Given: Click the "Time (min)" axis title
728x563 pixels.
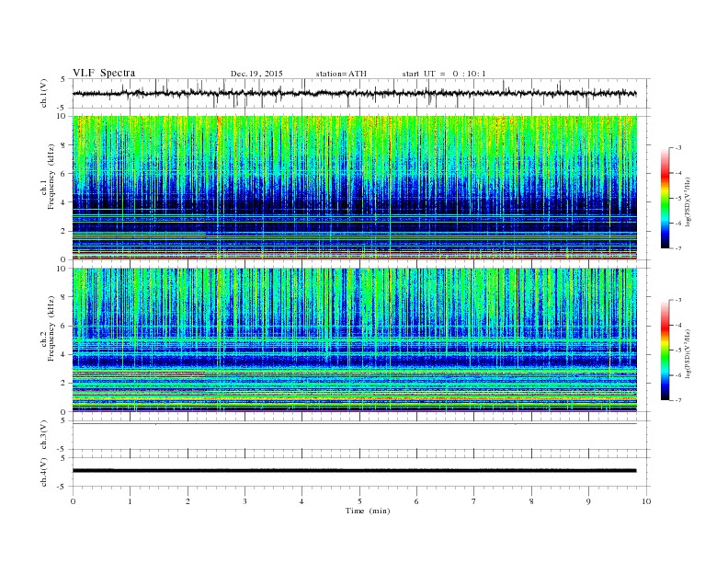Looking at the screenshot, I should (x=368, y=511).
